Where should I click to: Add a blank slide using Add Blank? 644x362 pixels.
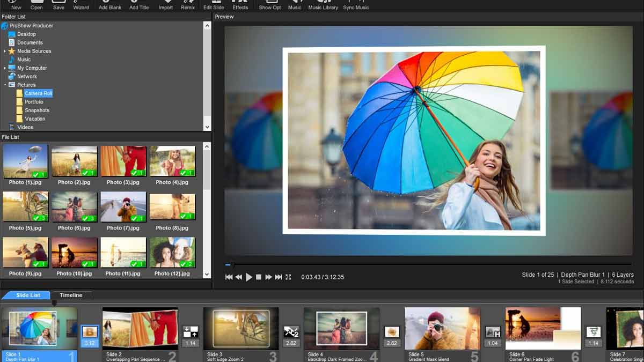click(x=109, y=5)
